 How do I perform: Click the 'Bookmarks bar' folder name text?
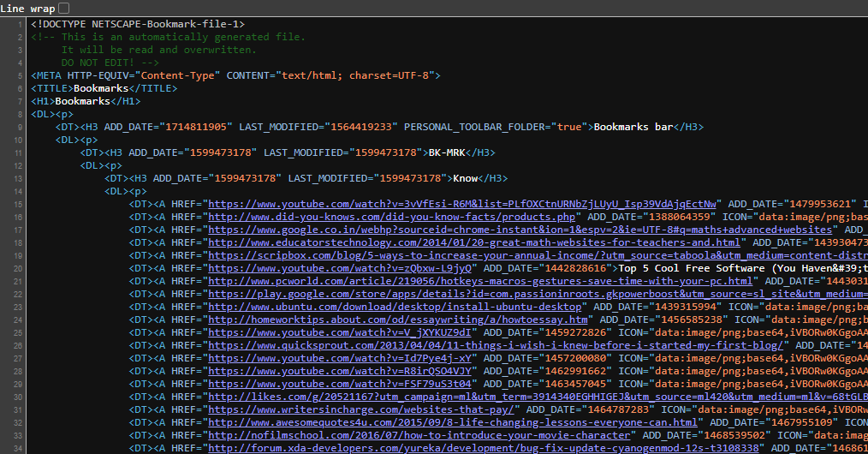coord(633,127)
